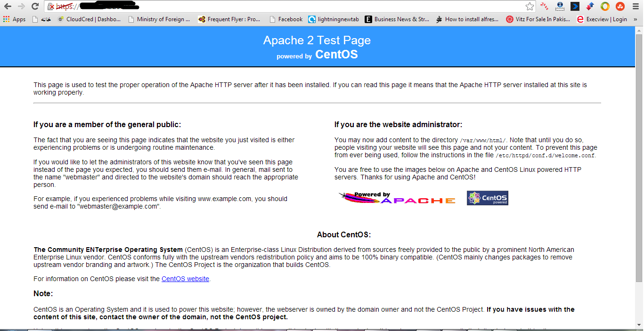Click the 'www.example.com' text
Viewport: 644px width, 331px height.
point(225,199)
